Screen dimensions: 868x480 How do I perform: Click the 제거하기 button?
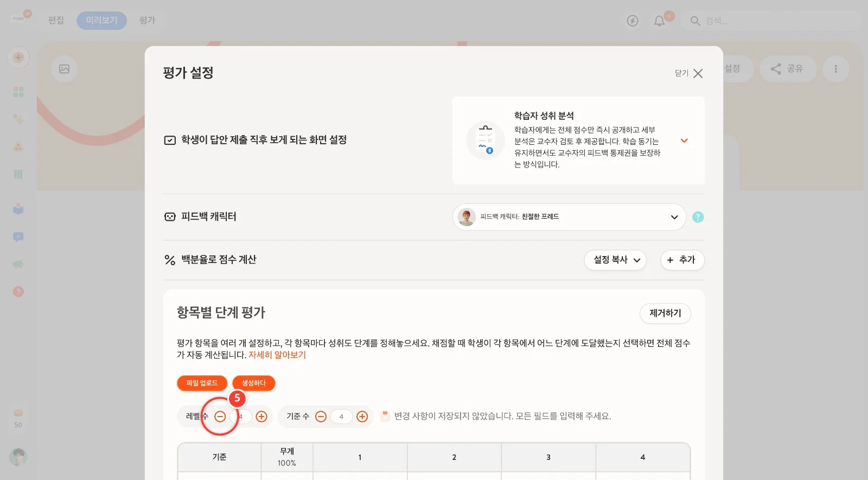coord(665,313)
